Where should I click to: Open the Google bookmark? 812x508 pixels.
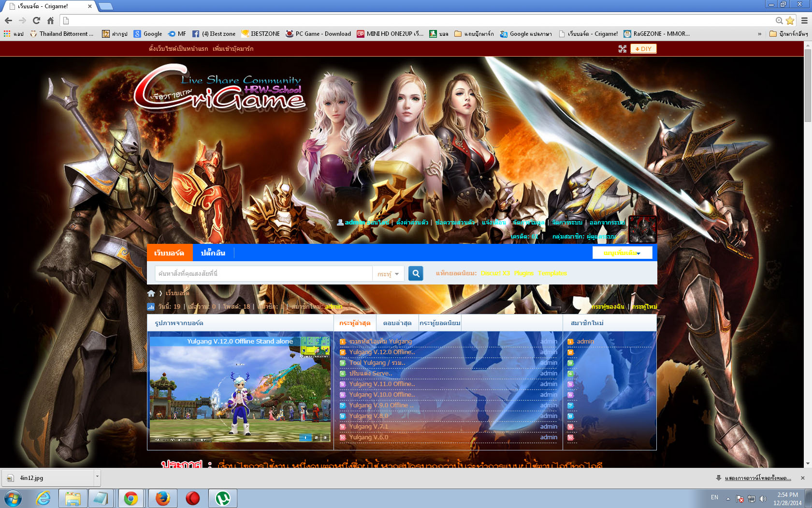click(148, 34)
